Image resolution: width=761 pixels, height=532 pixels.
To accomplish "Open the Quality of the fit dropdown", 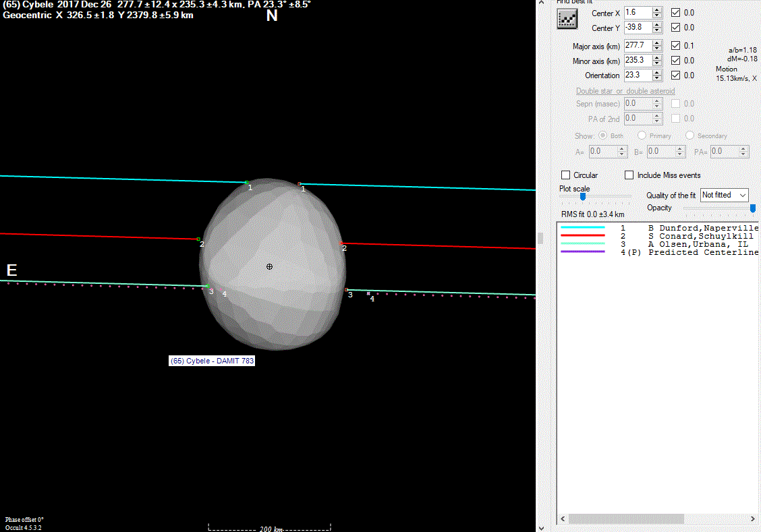I will (x=724, y=195).
